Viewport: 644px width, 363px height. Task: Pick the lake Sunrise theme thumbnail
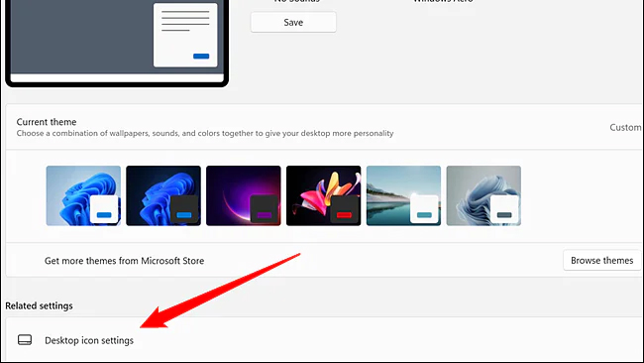[403, 195]
